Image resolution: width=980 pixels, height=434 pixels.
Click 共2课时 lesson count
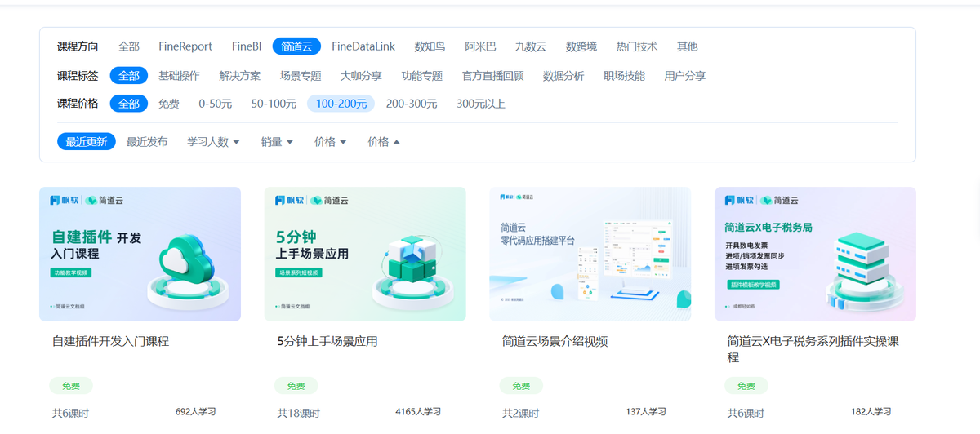point(520,414)
